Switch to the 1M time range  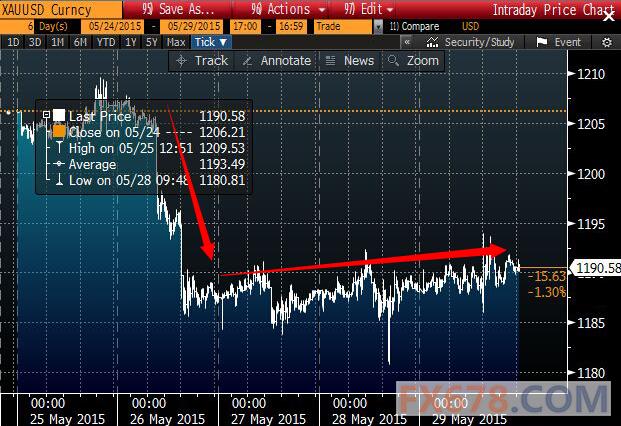click(58, 43)
